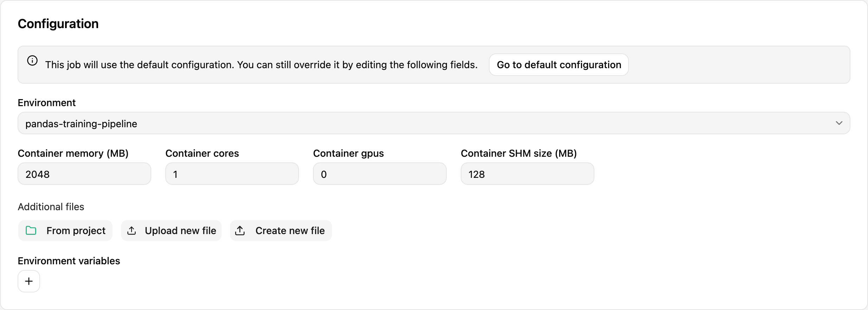Choose From project for additional files
868x310 pixels.
(x=65, y=231)
